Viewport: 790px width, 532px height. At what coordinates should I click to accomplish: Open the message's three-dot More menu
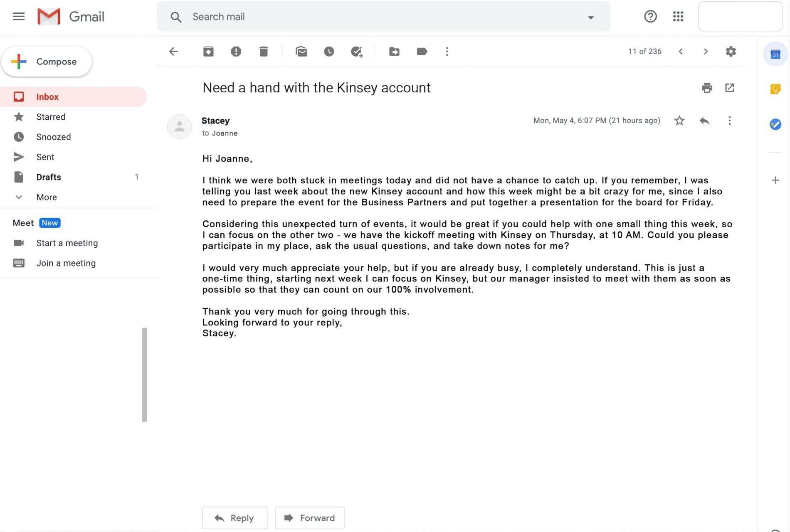[x=729, y=121]
